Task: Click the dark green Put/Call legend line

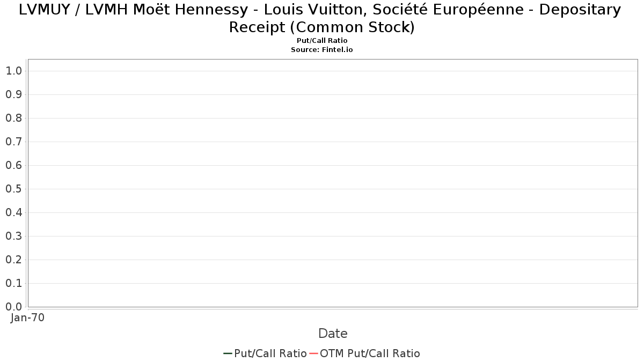Action: pyautogui.click(x=228, y=353)
